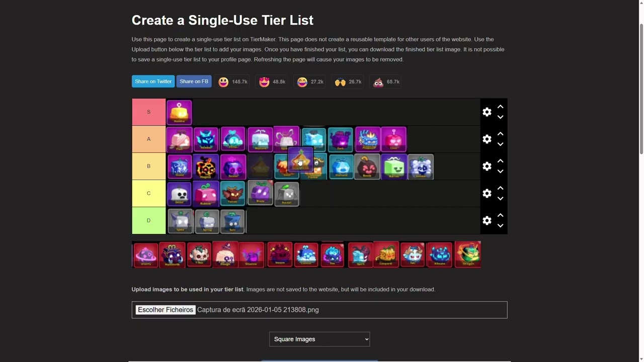Click the unranked Venom fruit

(280, 254)
